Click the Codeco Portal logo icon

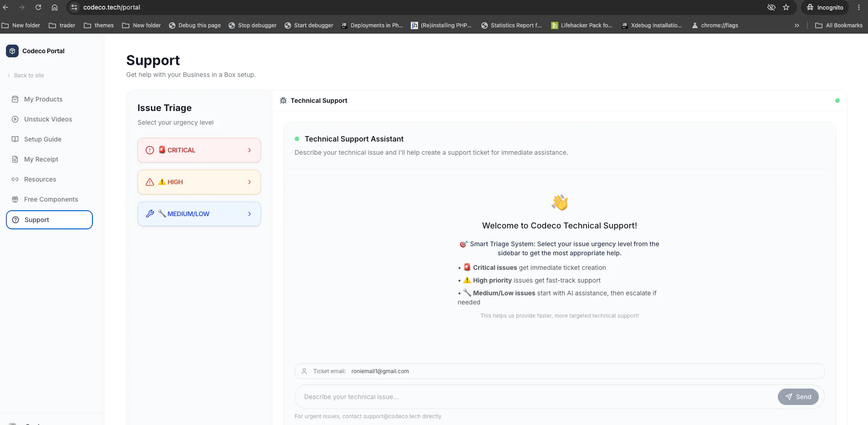click(x=12, y=51)
